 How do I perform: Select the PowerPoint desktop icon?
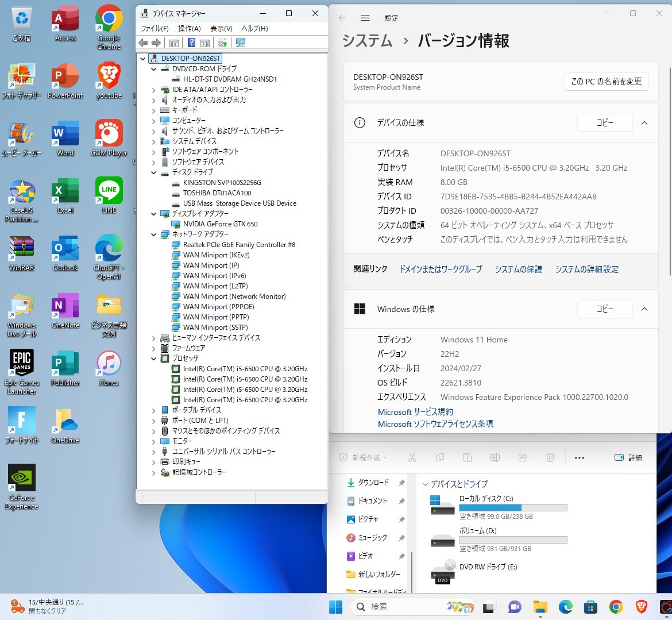click(65, 82)
